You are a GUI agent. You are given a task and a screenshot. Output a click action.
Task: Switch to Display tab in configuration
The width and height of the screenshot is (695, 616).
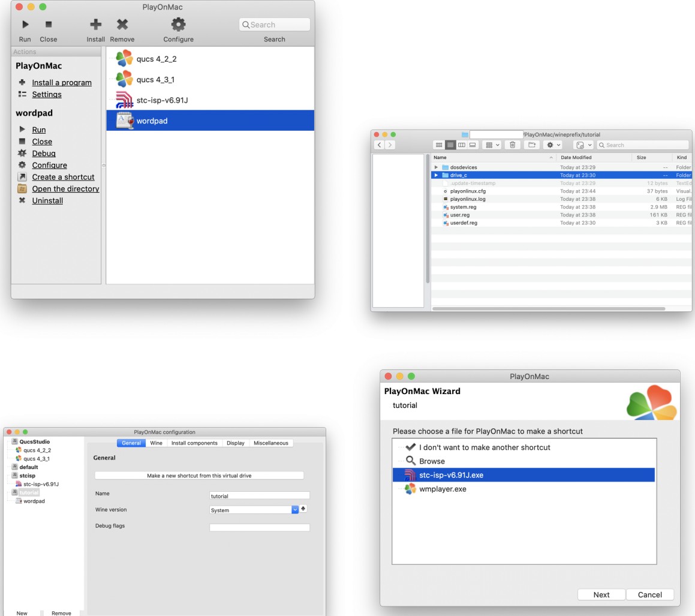[235, 443]
